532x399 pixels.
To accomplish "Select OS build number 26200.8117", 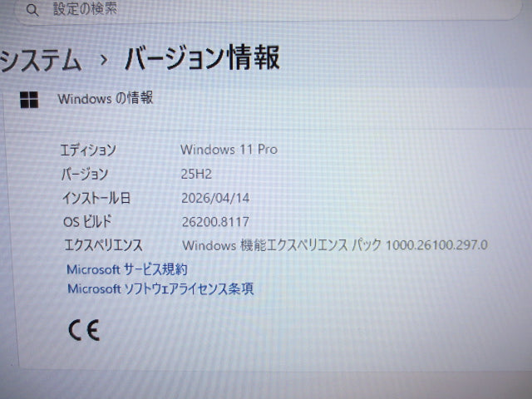I will coord(215,222).
